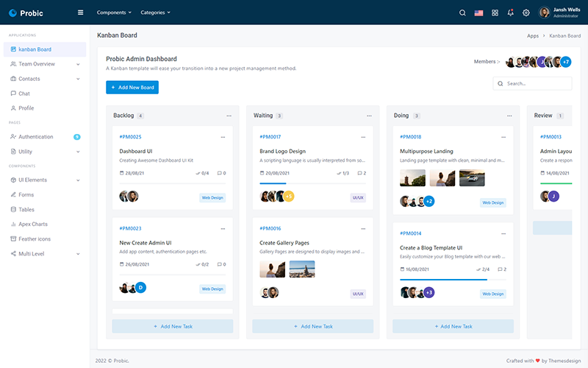The width and height of the screenshot is (588, 368).
Task: Open the search icon in the header
Action: [462, 13]
